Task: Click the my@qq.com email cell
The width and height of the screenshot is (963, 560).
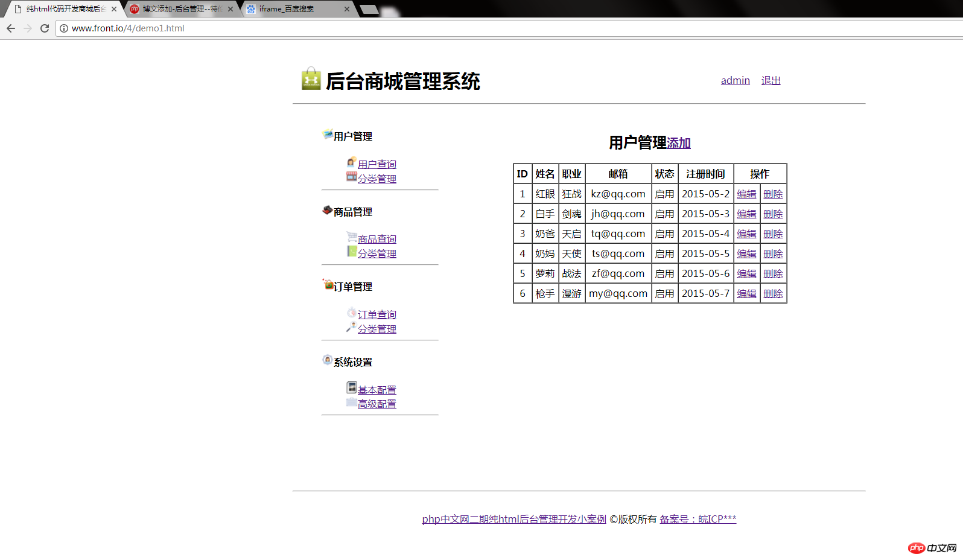Action: pos(618,293)
